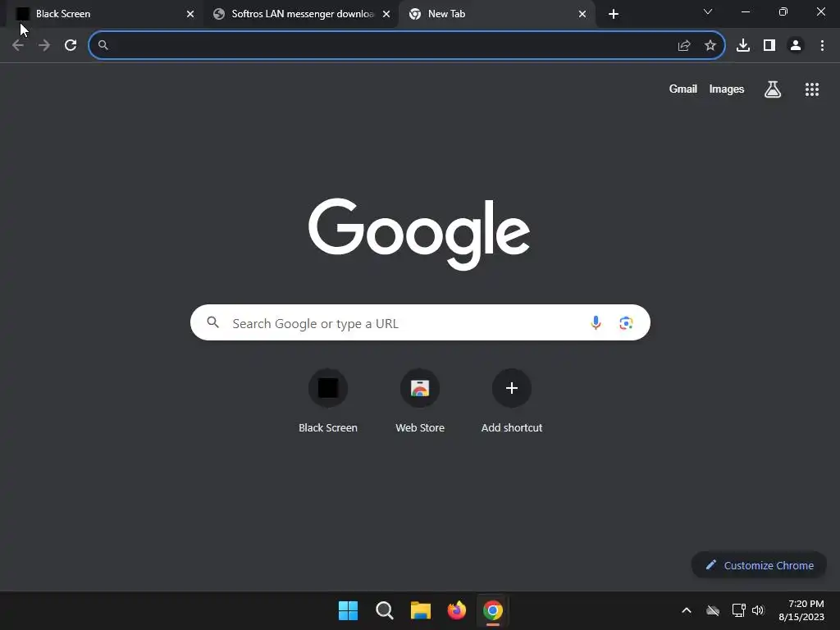Launch File Explorer from taskbar

(421, 610)
